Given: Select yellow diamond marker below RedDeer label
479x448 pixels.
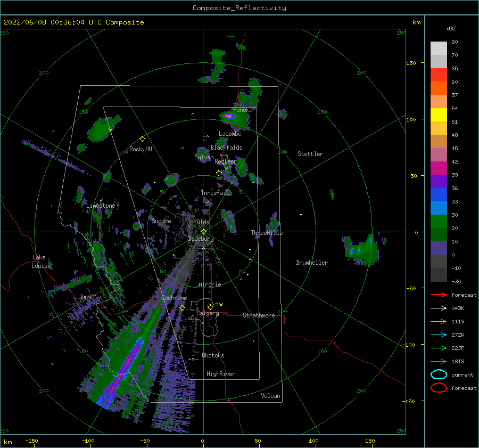Looking at the screenshot, I should (x=219, y=173).
